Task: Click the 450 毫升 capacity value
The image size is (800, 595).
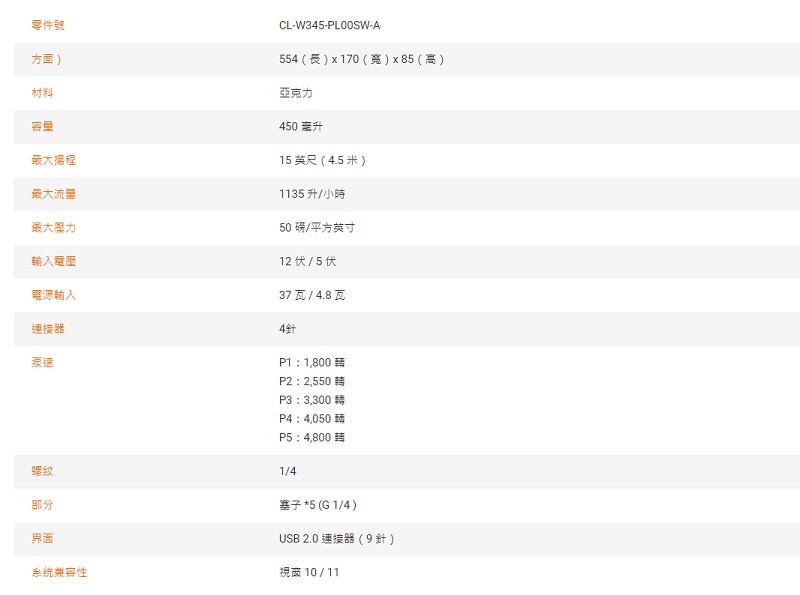Action: [301, 127]
